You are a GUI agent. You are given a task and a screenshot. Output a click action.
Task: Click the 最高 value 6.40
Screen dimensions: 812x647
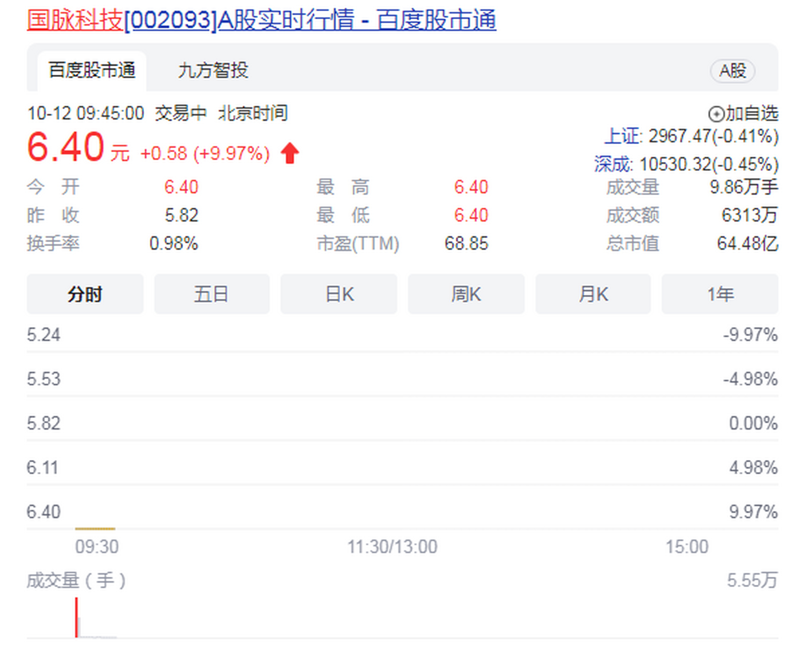pos(471,187)
